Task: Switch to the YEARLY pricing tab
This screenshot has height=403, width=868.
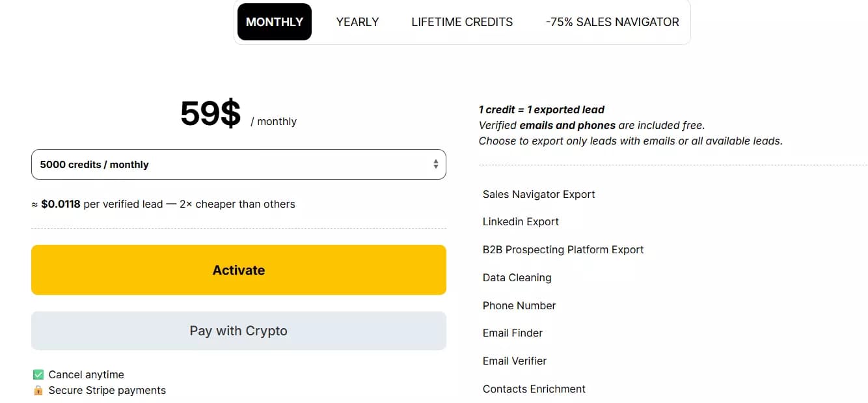Action: click(357, 21)
